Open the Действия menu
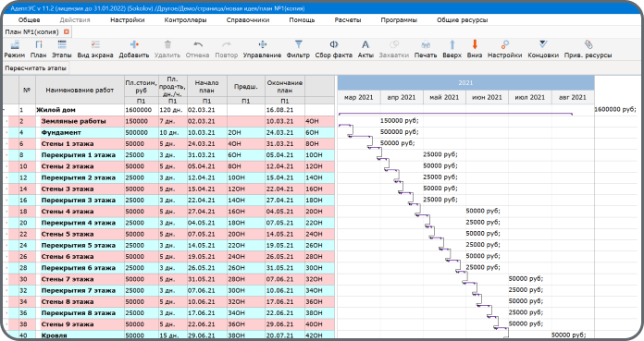 tap(75, 19)
